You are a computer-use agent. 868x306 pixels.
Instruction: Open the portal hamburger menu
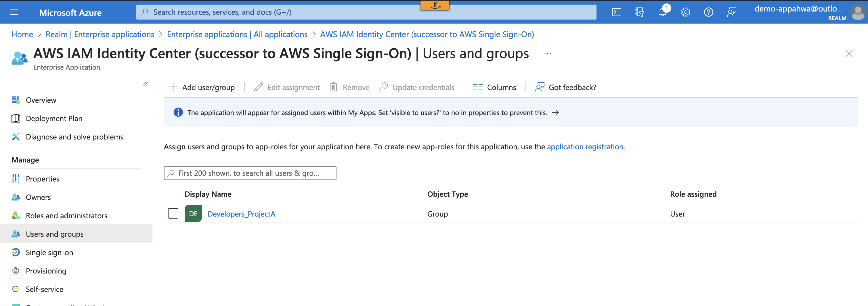[x=14, y=12]
